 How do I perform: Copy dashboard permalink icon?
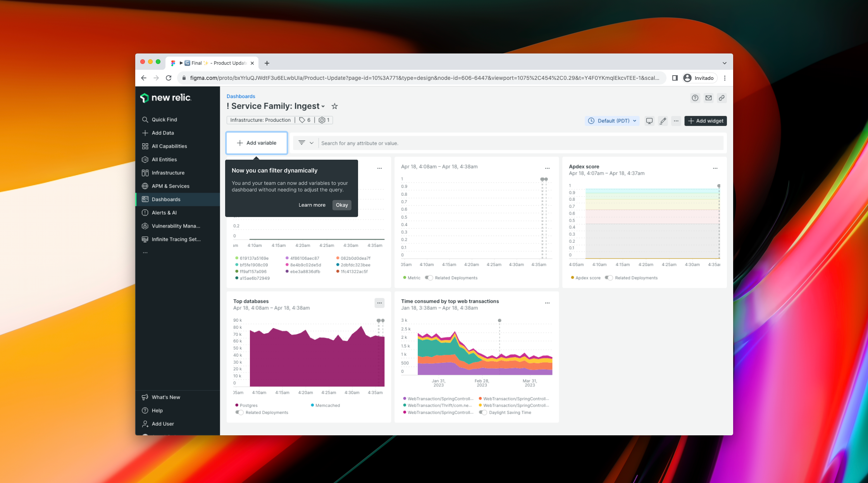[x=722, y=98]
